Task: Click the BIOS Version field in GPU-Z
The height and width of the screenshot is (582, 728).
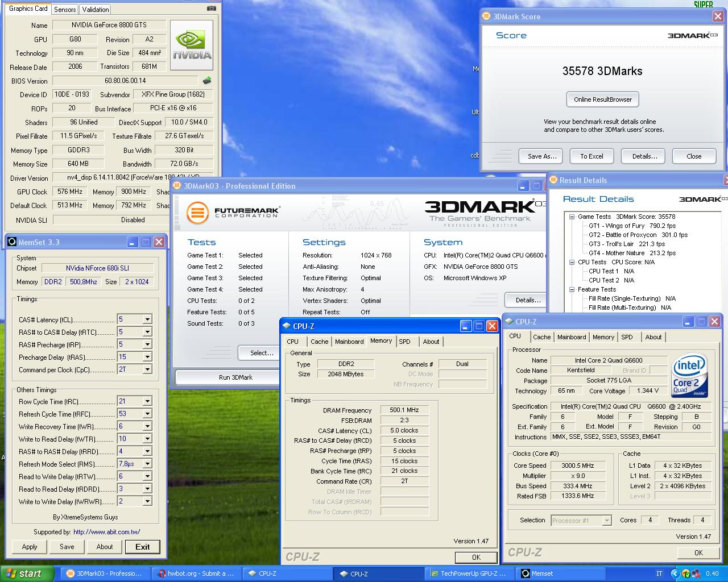Action: coord(125,81)
